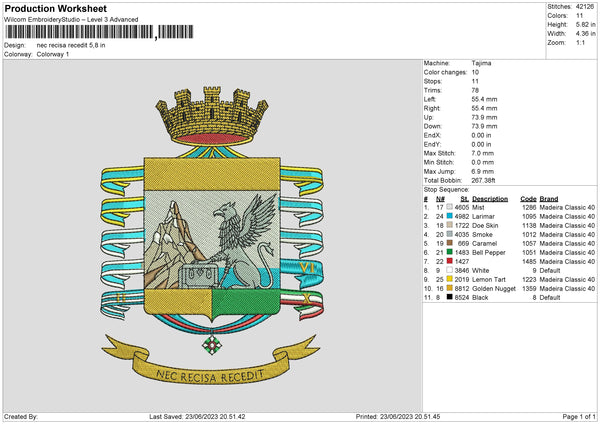The height and width of the screenshot is (424, 600).
Task: Click the Down extent value 73.9 mm
Action: (x=484, y=126)
